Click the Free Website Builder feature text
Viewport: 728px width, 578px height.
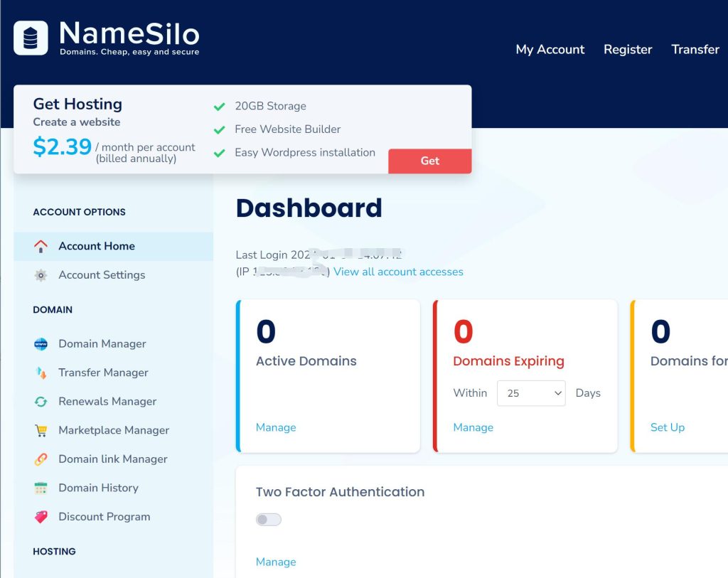click(x=287, y=129)
